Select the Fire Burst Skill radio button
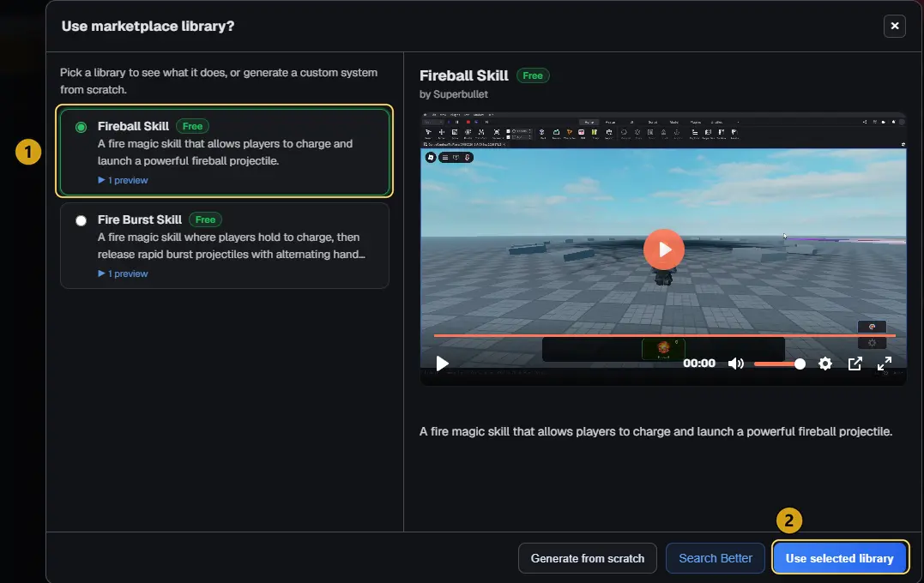 (81, 221)
